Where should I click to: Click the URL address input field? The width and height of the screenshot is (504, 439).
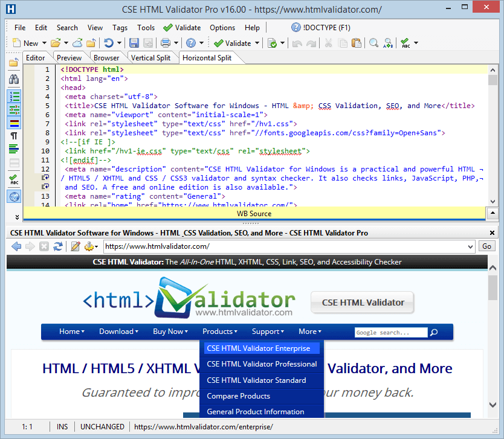point(285,246)
